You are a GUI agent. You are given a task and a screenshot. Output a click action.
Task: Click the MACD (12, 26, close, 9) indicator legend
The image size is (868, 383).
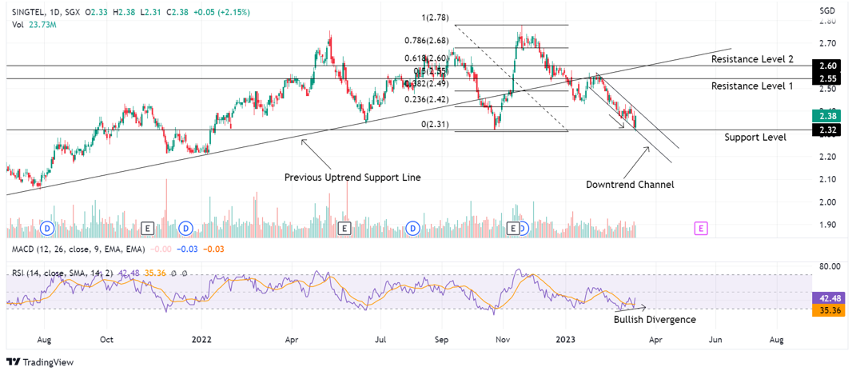click(x=78, y=249)
